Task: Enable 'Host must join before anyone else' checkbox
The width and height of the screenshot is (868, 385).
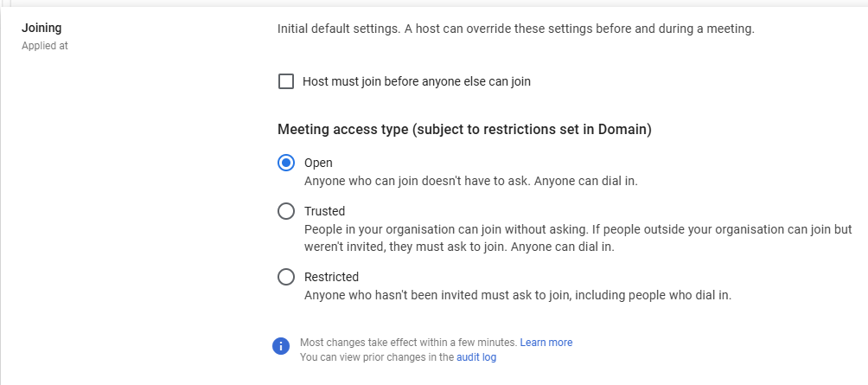Action: pyautogui.click(x=285, y=81)
